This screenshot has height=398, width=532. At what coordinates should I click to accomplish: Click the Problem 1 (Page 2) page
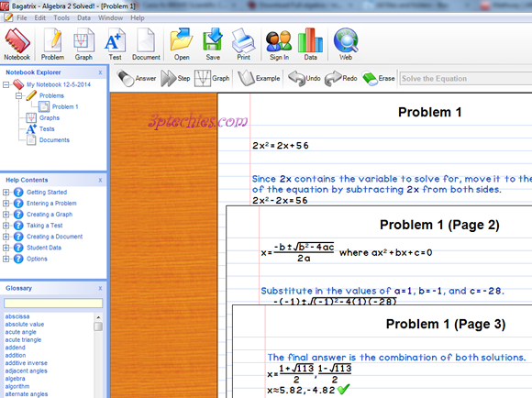(x=379, y=254)
